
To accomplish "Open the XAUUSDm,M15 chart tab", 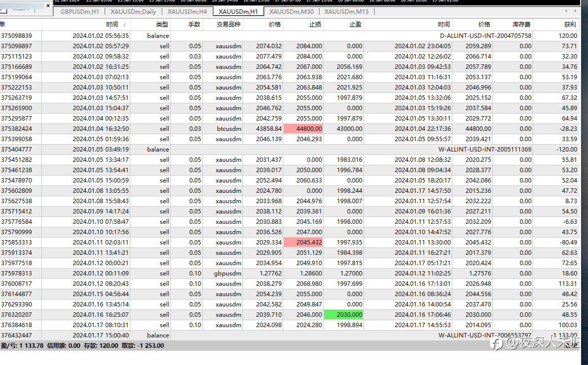I will 347,12.
